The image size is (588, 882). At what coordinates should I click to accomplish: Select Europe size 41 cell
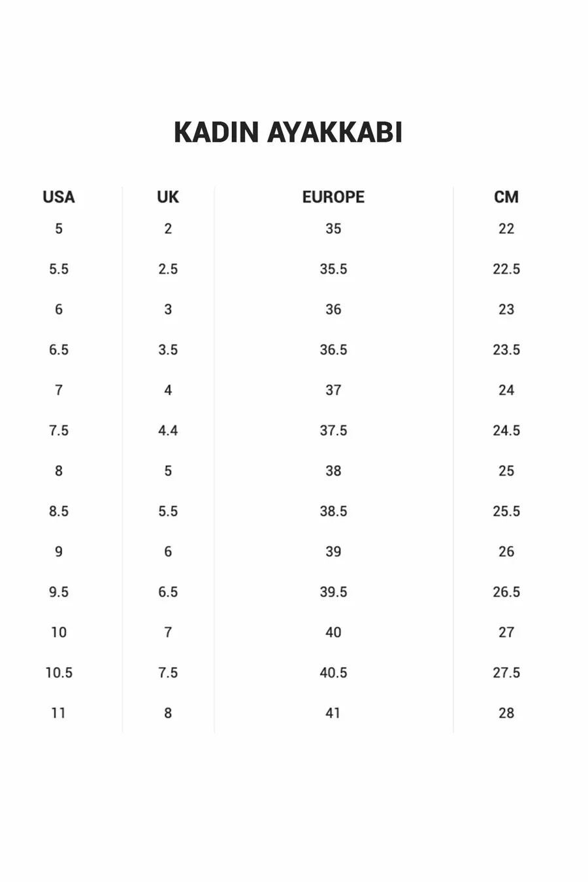click(x=333, y=713)
